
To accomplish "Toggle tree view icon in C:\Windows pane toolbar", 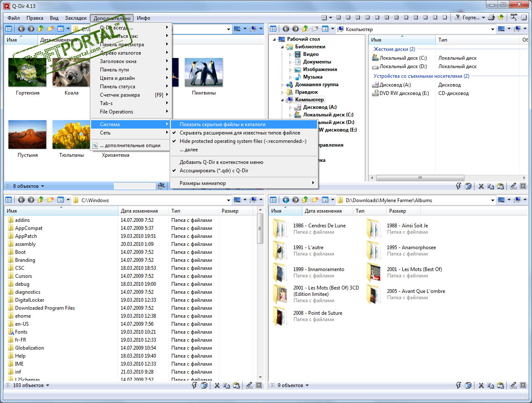I will [x=8, y=200].
